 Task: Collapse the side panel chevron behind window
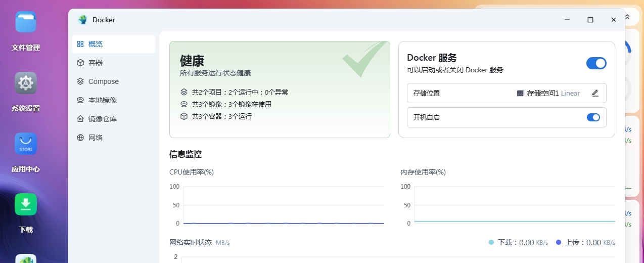pos(627,17)
